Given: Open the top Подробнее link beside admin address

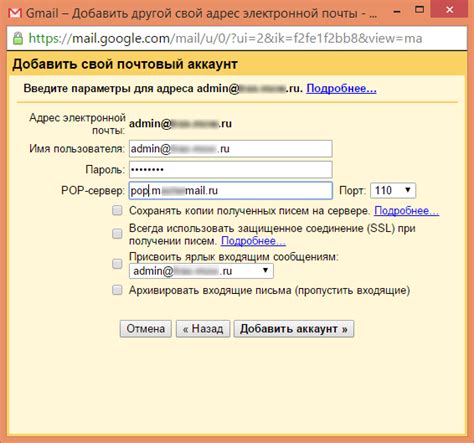Looking at the screenshot, I should click(341, 88).
